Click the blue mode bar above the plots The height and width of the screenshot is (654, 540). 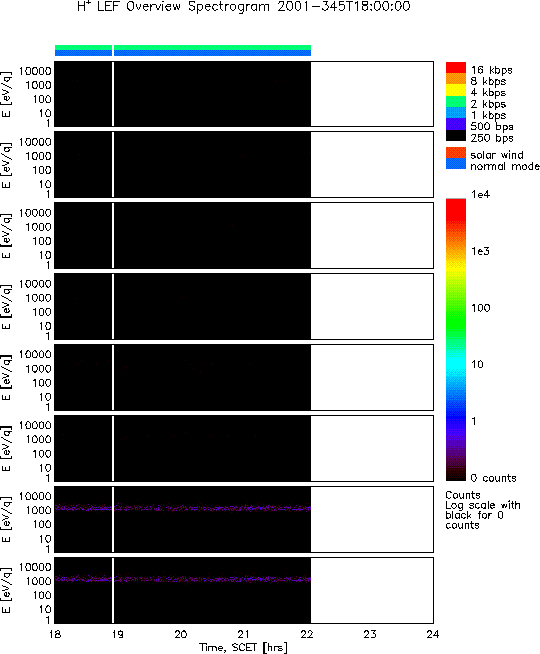pos(183,53)
